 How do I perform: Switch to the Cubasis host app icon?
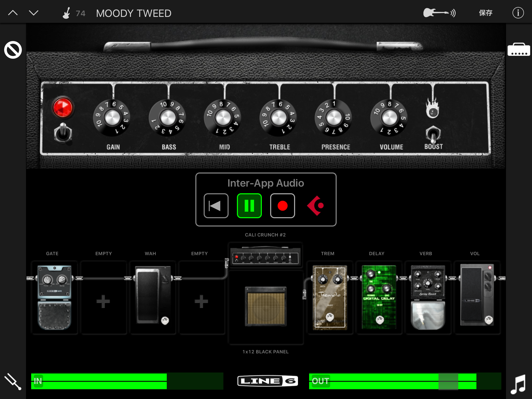point(315,206)
